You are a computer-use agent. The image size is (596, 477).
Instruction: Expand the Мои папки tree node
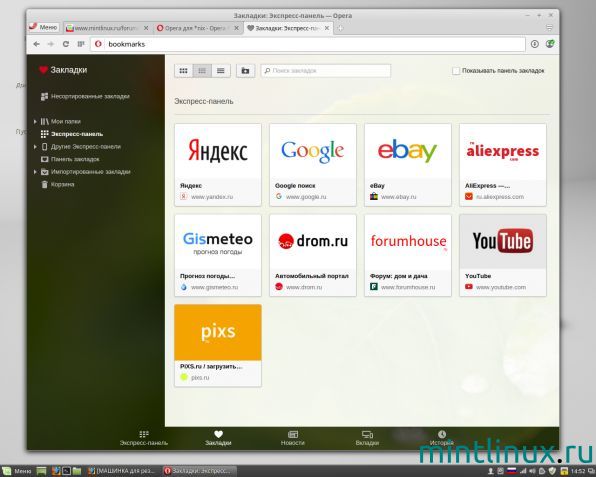pos(35,121)
